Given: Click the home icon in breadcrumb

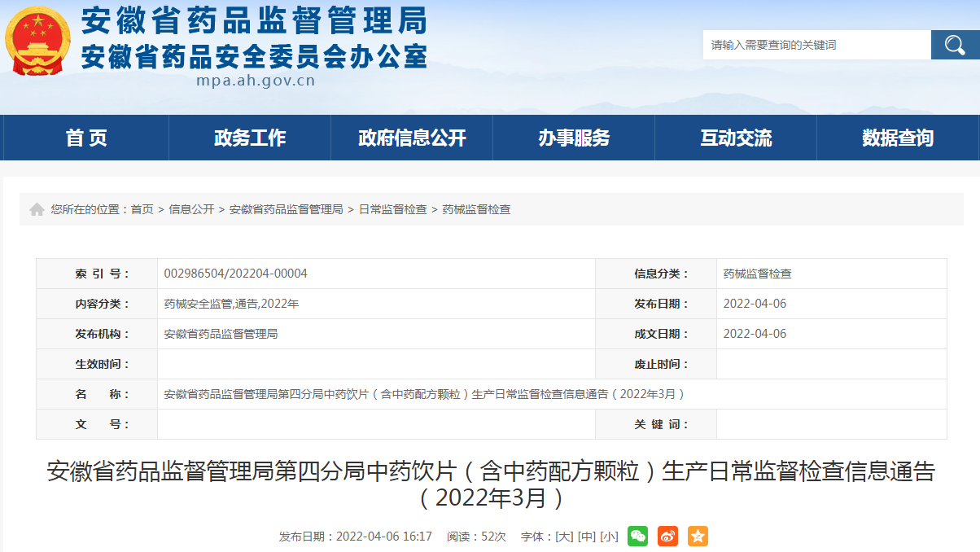Looking at the screenshot, I should tap(37, 209).
